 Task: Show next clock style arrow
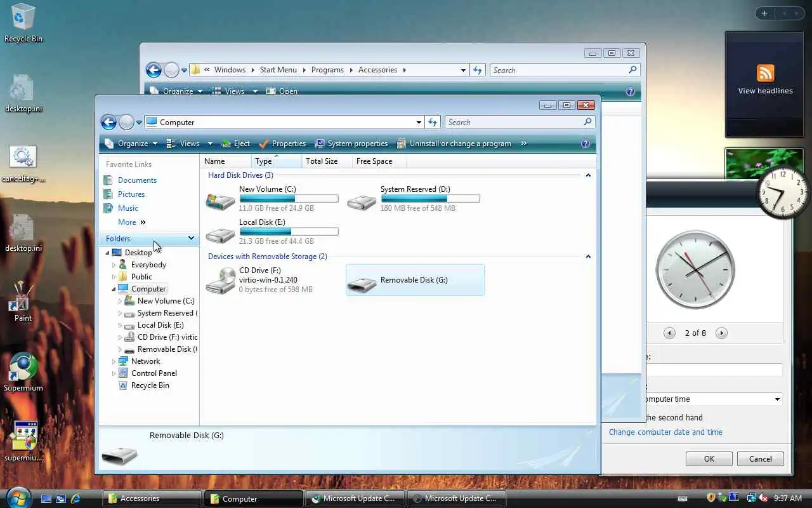[x=721, y=333]
